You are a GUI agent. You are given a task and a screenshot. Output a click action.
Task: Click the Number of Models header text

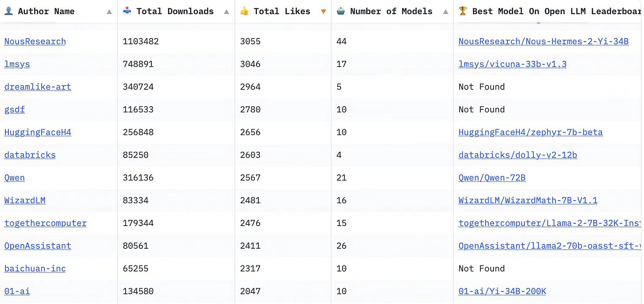click(391, 12)
